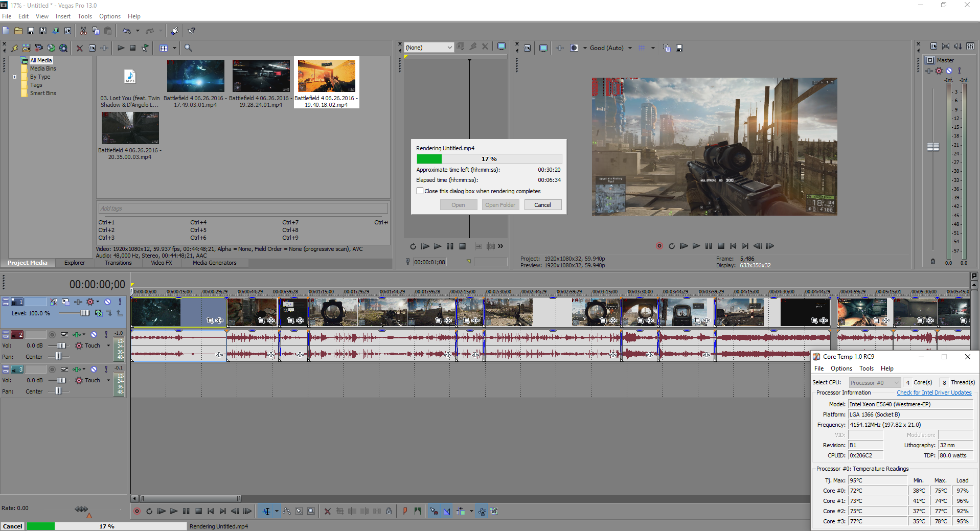Viewport: 980px width, 531px height.
Task: Click the Add tags input field
Action: click(243, 209)
